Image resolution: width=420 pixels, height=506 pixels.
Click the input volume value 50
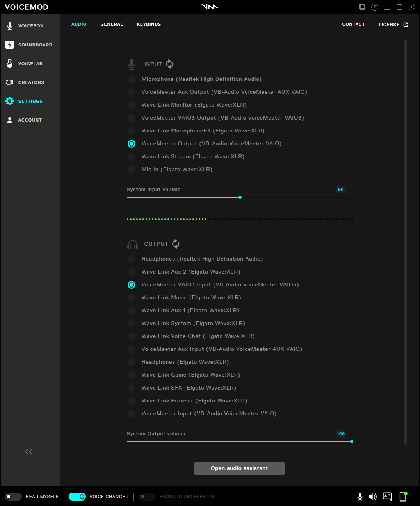341,190
